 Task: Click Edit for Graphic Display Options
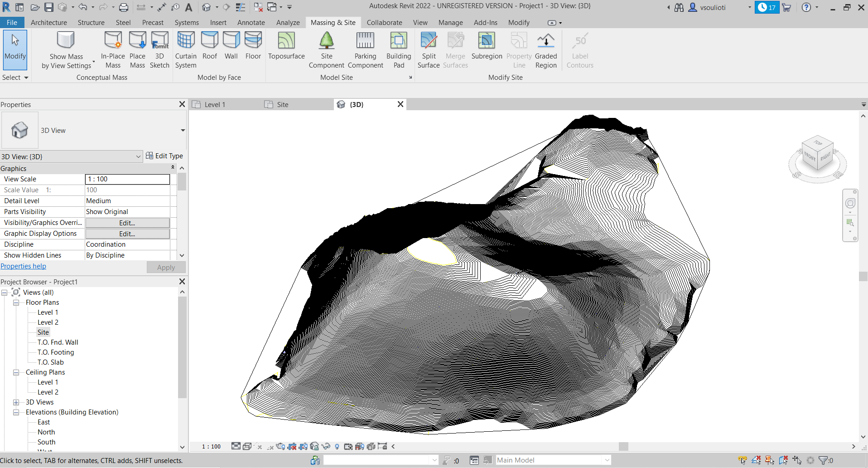coord(127,234)
